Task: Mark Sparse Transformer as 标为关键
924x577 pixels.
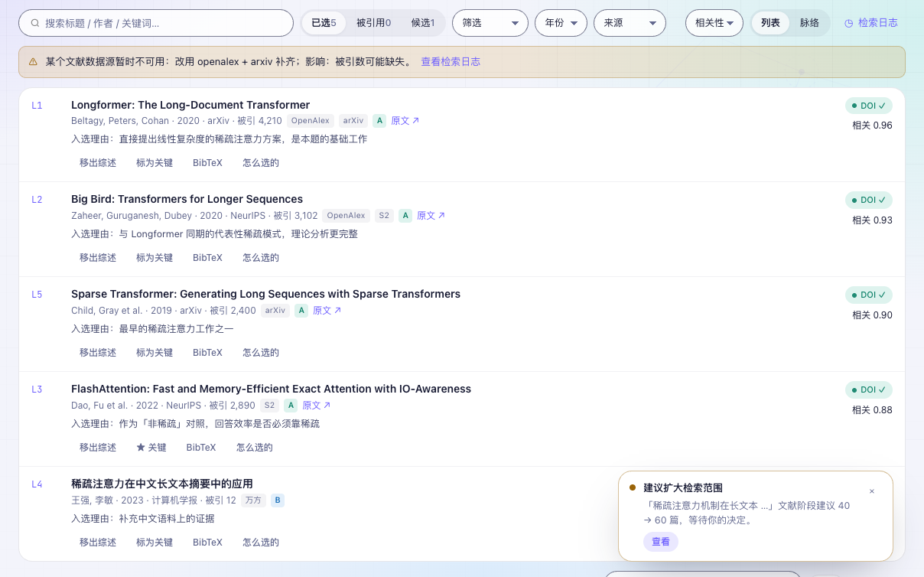Action: 155,353
